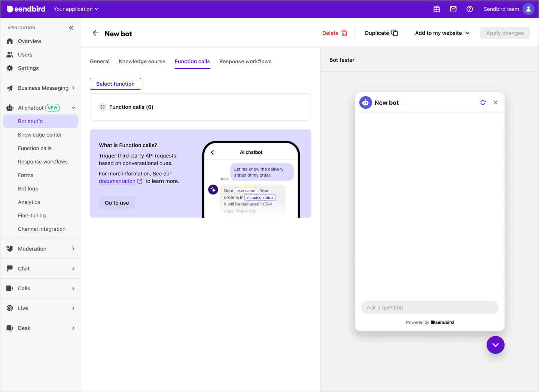Open Overview in sidebar
539x392 pixels.
[40, 41]
